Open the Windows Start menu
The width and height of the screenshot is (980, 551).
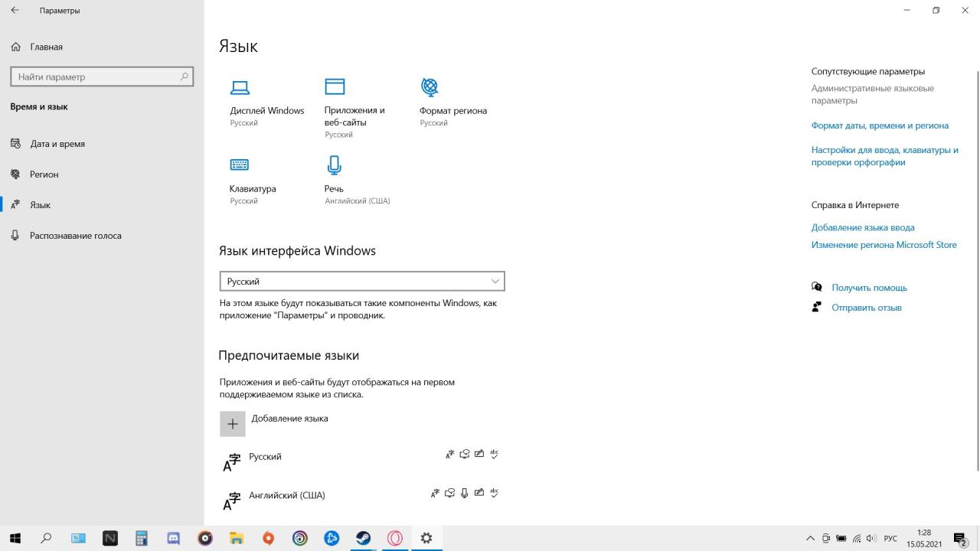15,538
